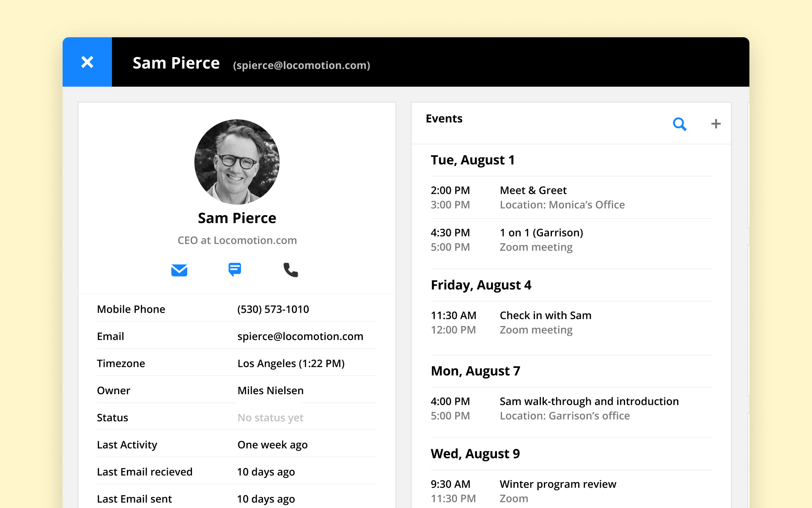Click the chat message bubble icon
This screenshot has width=812, height=508.
point(235,269)
